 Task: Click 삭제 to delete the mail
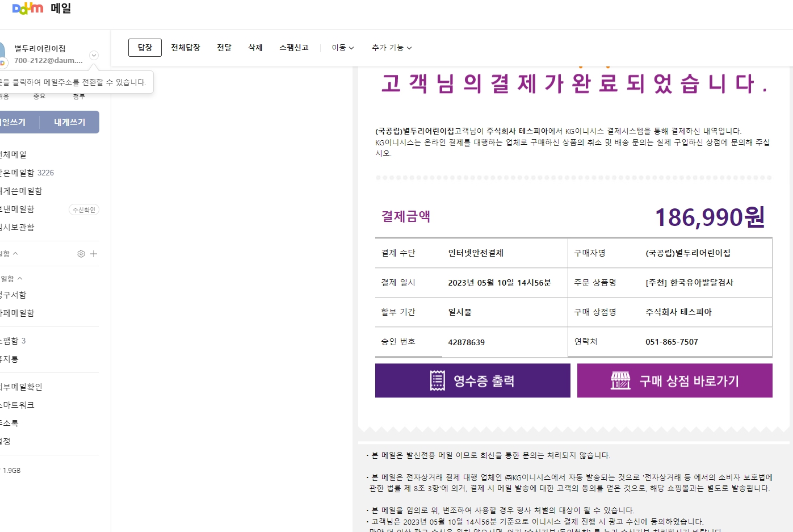[255, 48]
